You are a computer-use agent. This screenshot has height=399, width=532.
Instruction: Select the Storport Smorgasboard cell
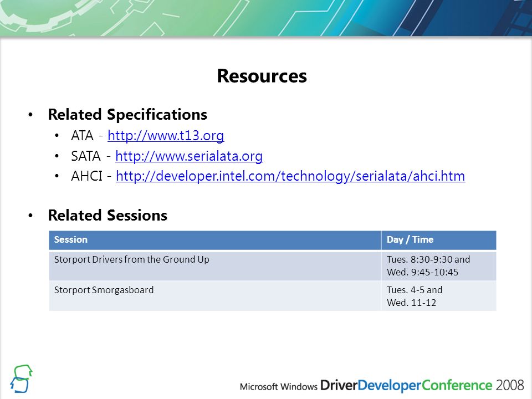tap(215, 296)
